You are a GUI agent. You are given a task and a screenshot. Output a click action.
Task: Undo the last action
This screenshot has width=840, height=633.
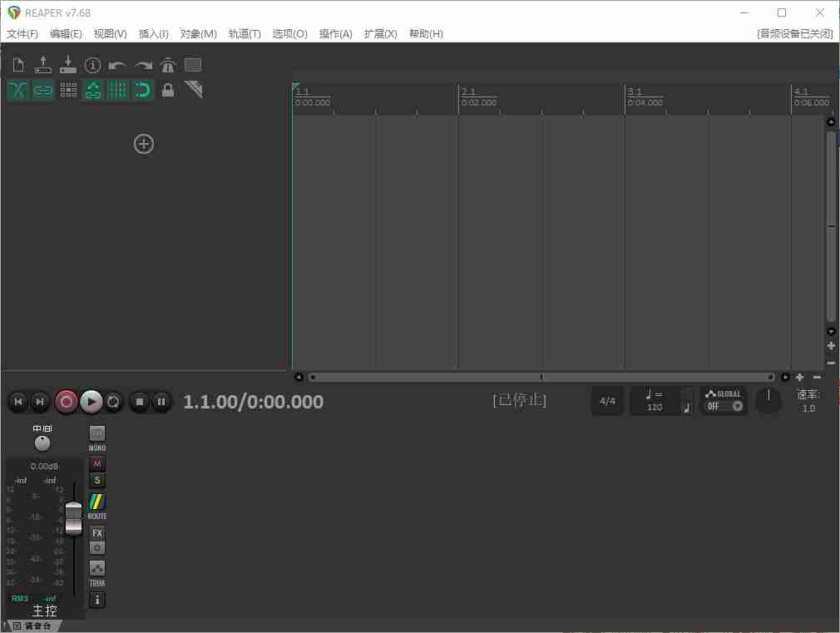(x=117, y=65)
